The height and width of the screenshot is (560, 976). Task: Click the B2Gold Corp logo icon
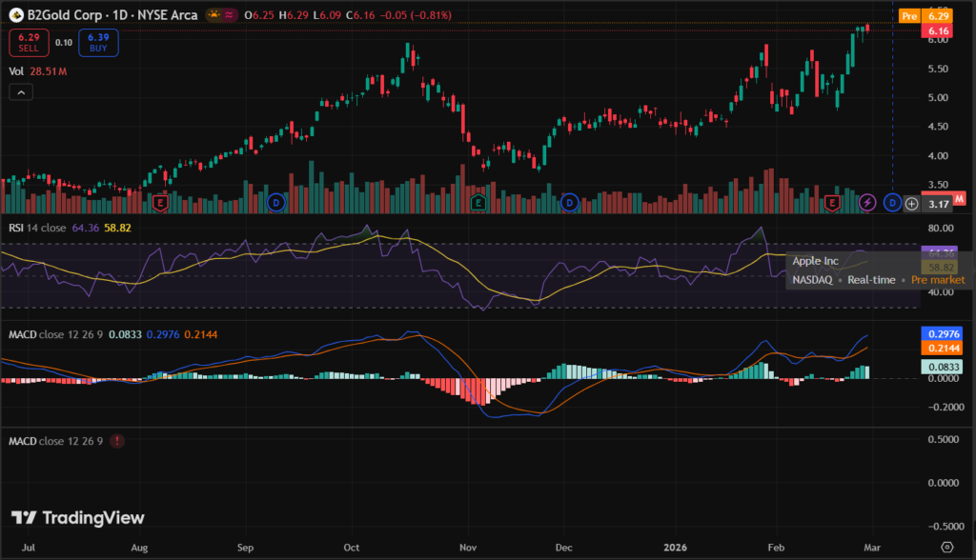(x=15, y=16)
